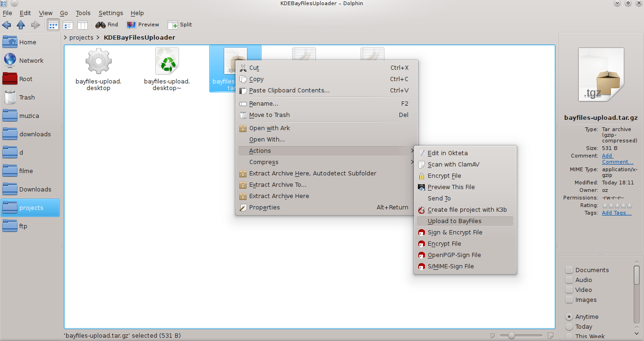Choose Sign & Encrypt File
The height and width of the screenshot is (341, 644).
[465, 233]
